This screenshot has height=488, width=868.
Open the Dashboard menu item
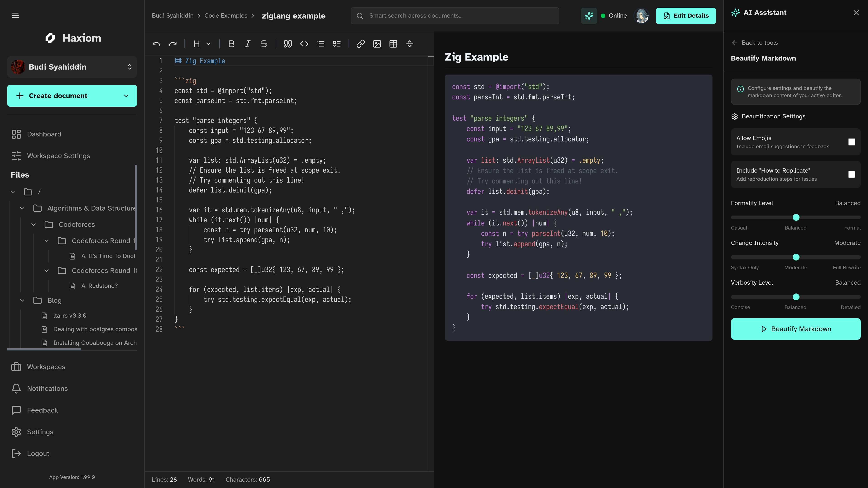tap(44, 134)
